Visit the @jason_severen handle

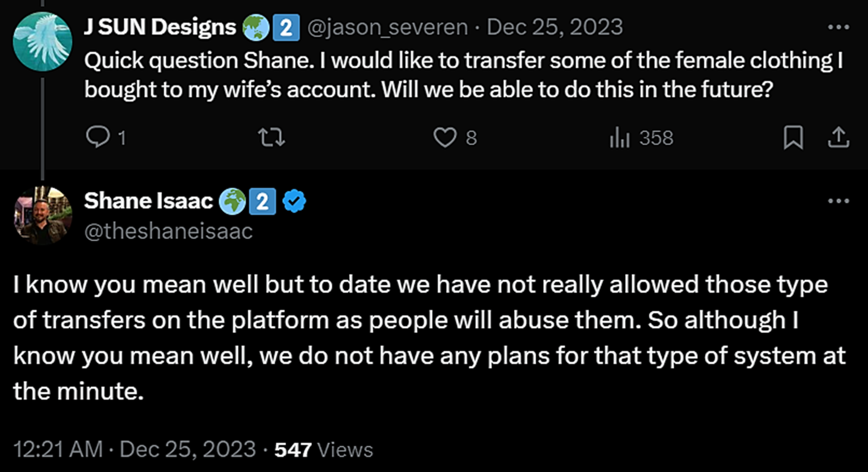click(388, 27)
